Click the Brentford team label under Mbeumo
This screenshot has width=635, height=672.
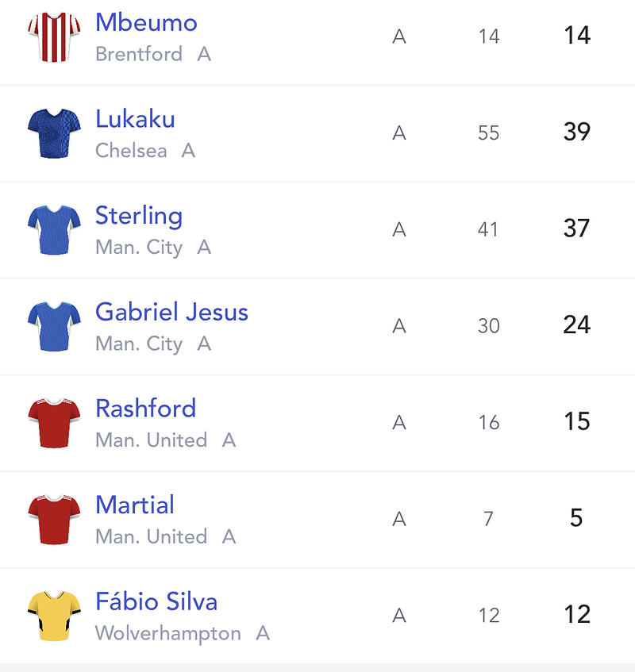point(139,55)
